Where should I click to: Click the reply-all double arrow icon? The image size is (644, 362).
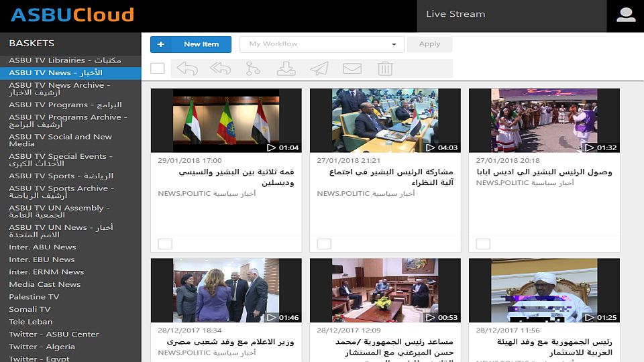[x=221, y=68]
